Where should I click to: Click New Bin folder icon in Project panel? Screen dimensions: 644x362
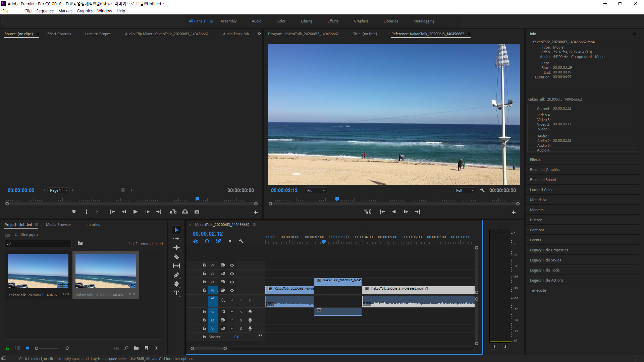coord(136,348)
